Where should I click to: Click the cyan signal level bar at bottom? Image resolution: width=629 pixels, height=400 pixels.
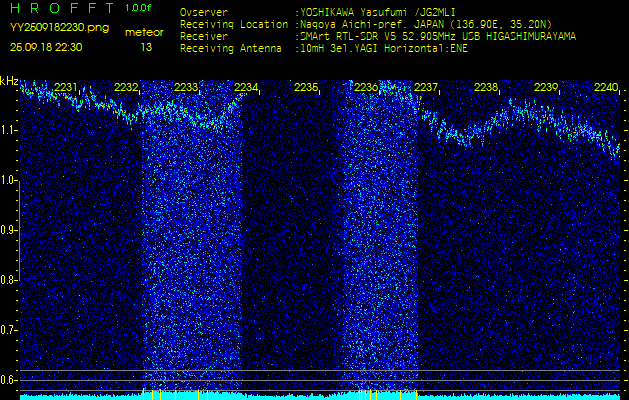click(314, 396)
